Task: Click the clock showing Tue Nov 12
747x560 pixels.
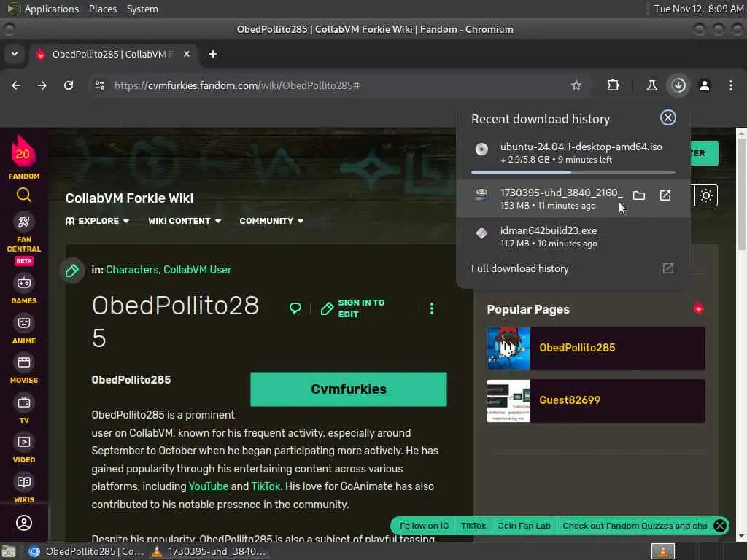Action: [x=698, y=9]
